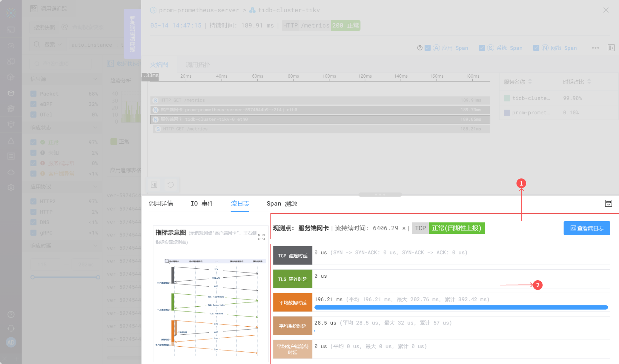Click the log panel icon right of the tabs
Viewport: 619px width, 364px height.
tap(608, 203)
